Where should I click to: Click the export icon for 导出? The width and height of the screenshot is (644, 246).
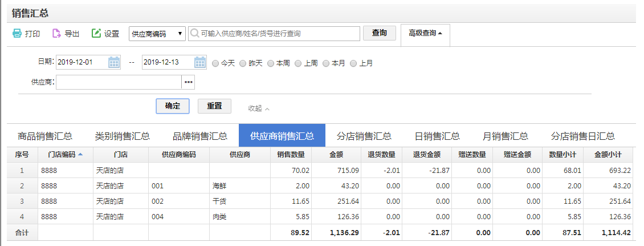click(56, 33)
